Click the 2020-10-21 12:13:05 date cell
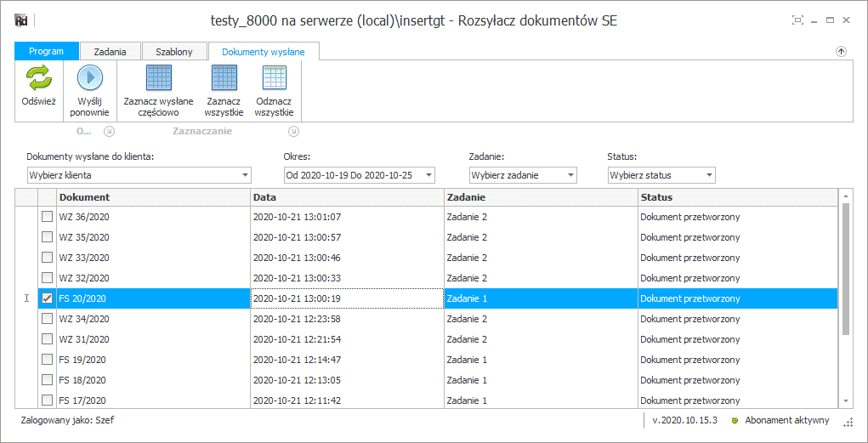 click(347, 380)
